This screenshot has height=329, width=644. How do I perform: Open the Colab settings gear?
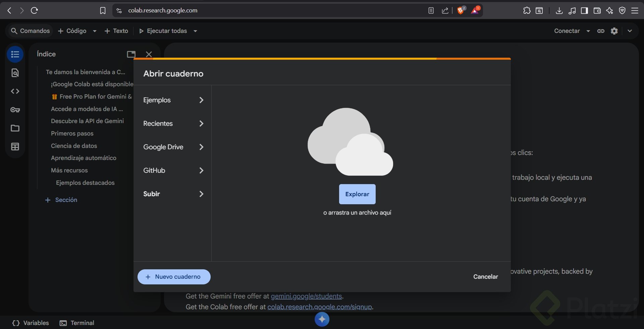[614, 31]
